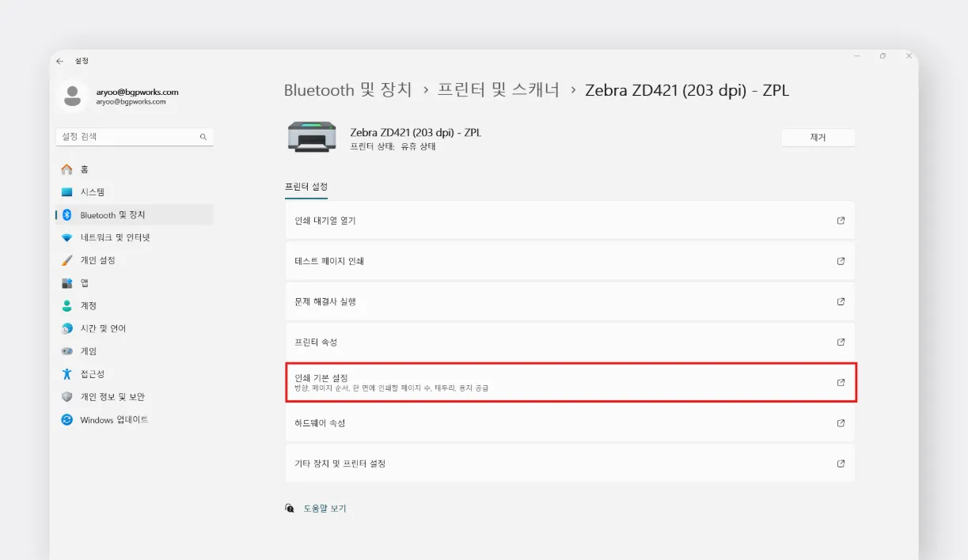Open 홈 in the sidebar
The image size is (968, 560).
(x=135, y=169)
